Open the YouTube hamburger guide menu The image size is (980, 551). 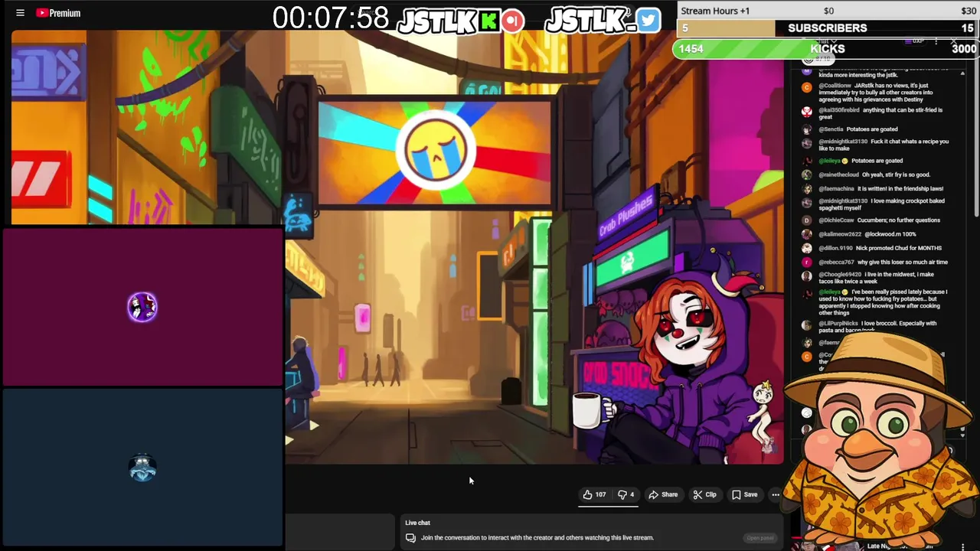point(21,13)
